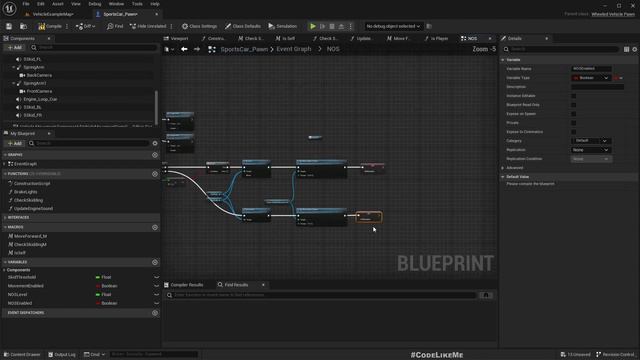Open the Content Drawer

click(x=22, y=354)
